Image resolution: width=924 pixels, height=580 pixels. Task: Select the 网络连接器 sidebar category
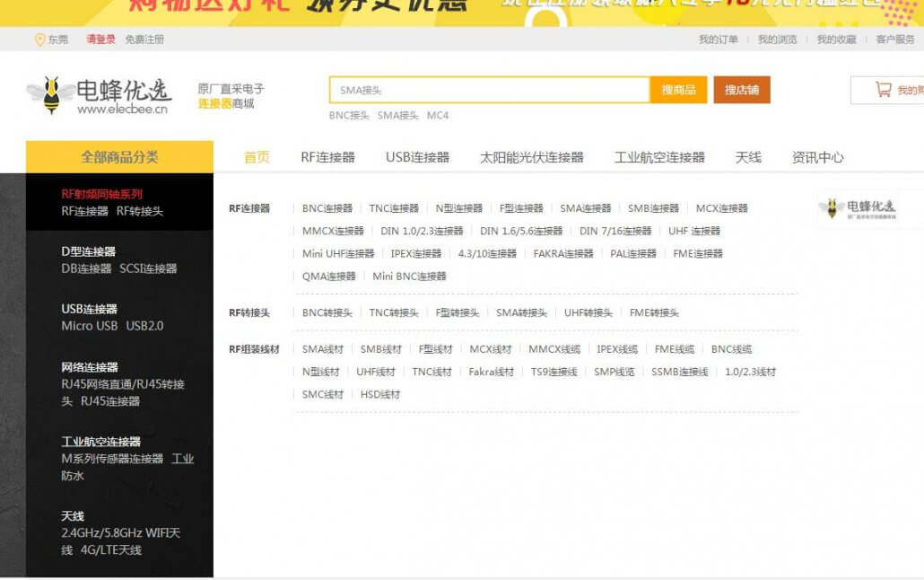point(90,367)
